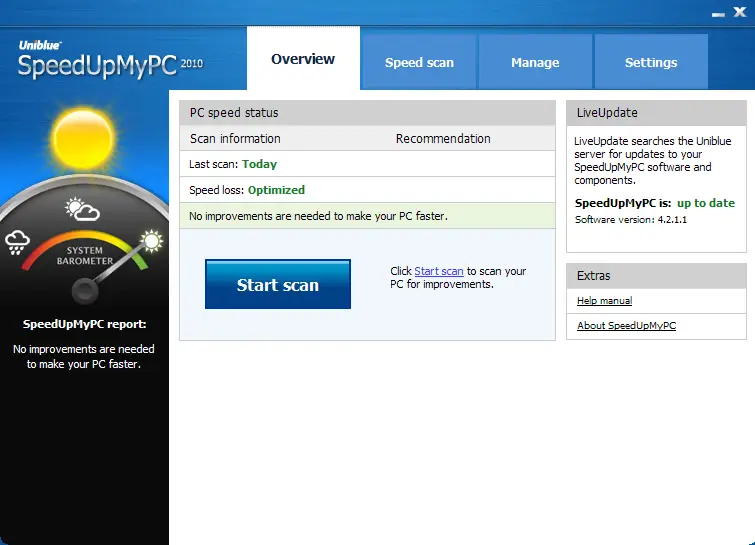Open the Help manual link
This screenshot has height=545, width=755.
pos(604,300)
